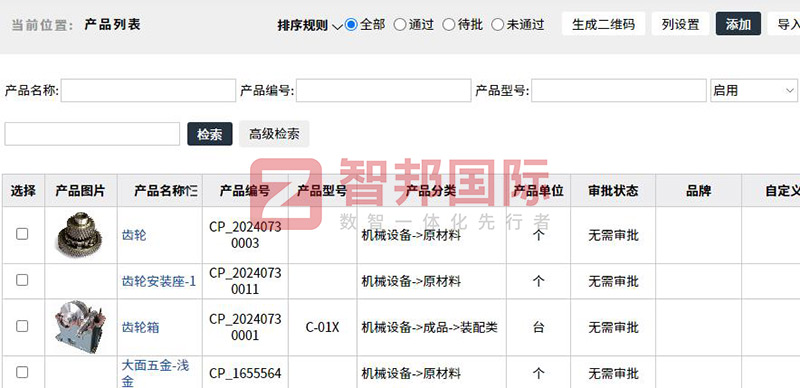Tick the checkbox for 大面五金-浅金 row

[x=22, y=372]
